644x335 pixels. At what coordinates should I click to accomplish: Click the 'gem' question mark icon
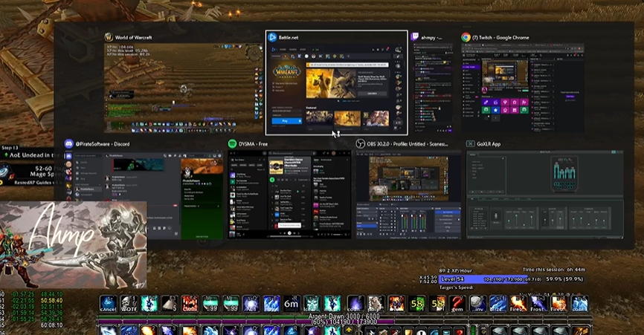tap(457, 303)
